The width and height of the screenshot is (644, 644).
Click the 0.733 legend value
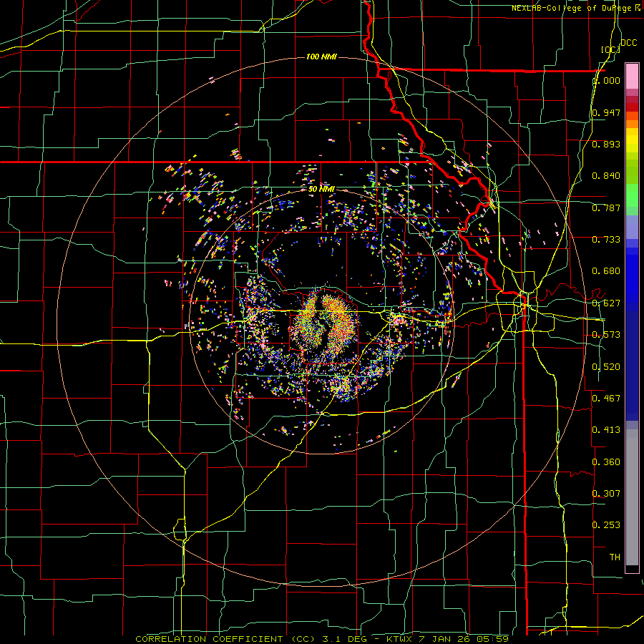pos(606,240)
